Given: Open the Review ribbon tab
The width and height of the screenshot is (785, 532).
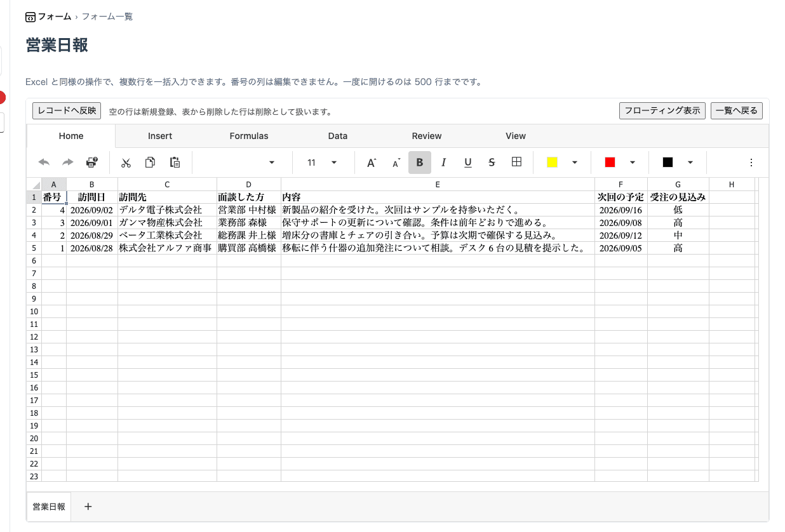Looking at the screenshot, I should pyautogui.click(x=427, y=136).
